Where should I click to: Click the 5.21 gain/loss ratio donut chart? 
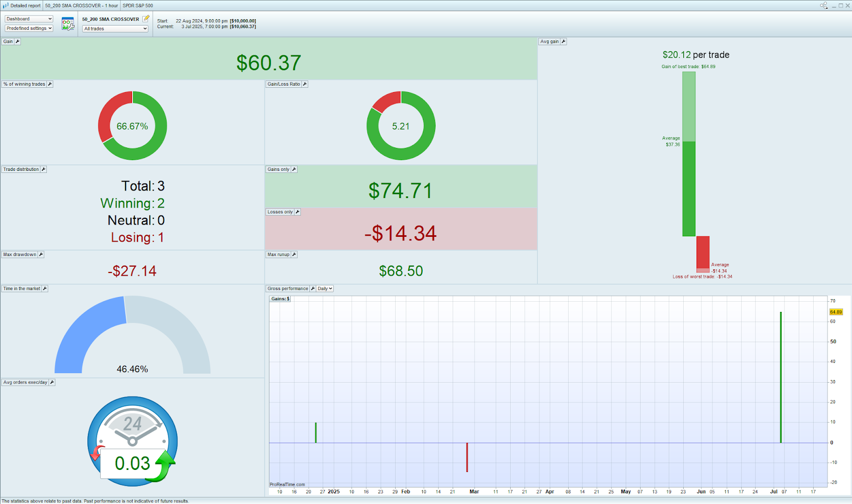click(401, 126)
